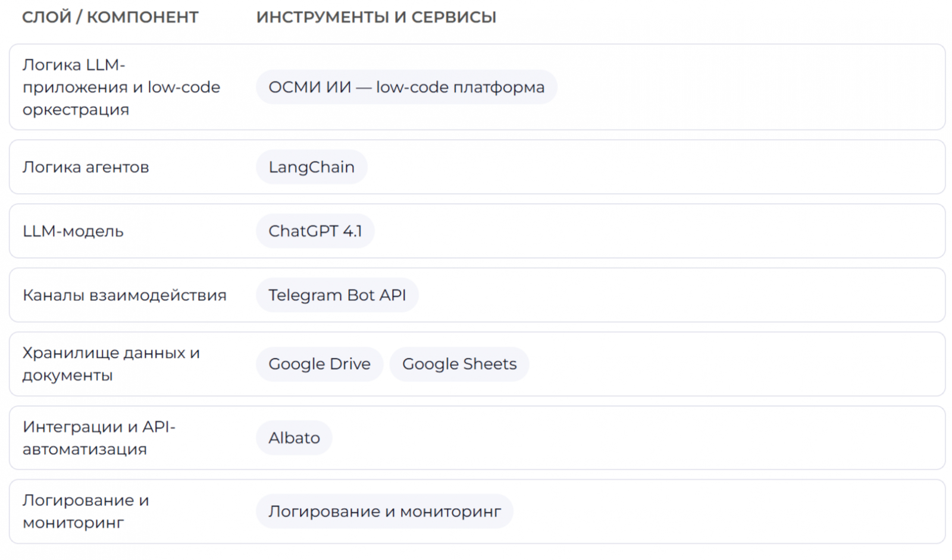Click the СЛОЙ / КОМПОНЕНТ column header
952x560 pixels.
110,17
